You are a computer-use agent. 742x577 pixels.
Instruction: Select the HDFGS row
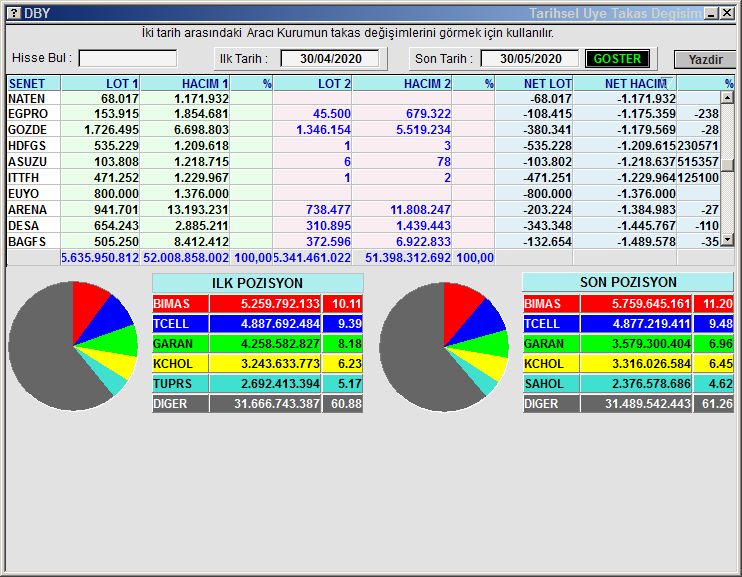(363, 146)
